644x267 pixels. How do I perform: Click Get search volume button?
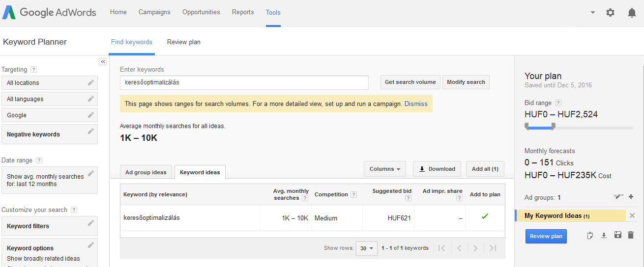click(410, 82)
